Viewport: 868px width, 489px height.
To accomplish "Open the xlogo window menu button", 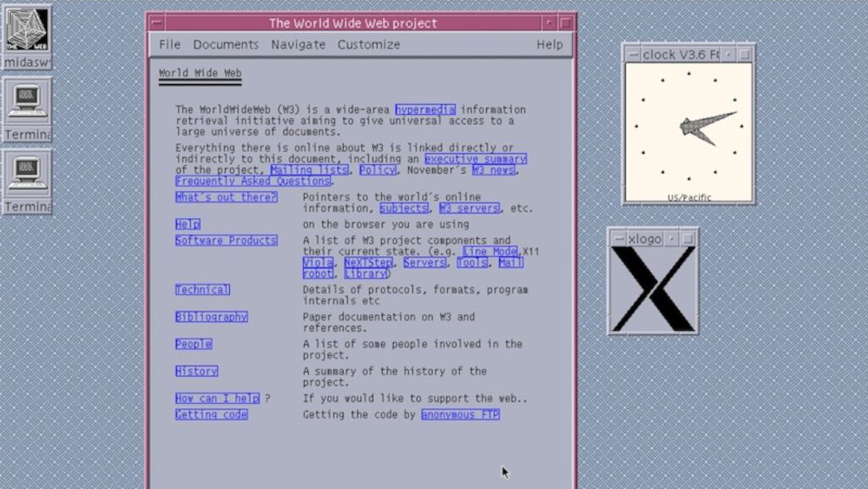I will 619,239.
